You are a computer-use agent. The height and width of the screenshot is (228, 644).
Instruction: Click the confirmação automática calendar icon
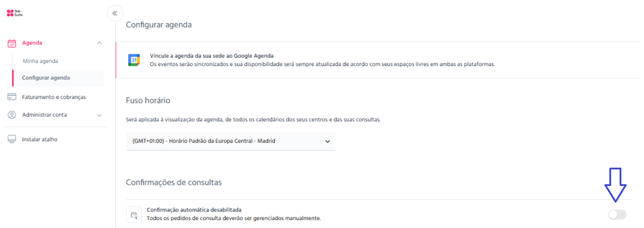134,215
